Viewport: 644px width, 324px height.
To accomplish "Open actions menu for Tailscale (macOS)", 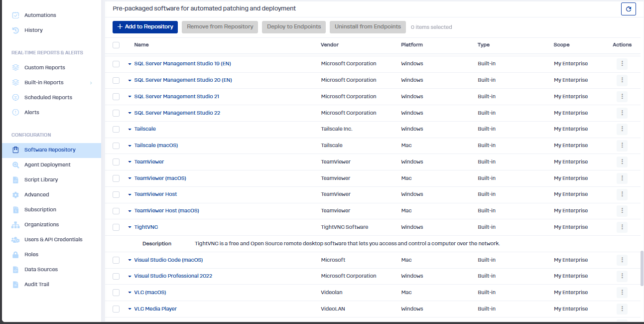I will (x=622, y=146).
